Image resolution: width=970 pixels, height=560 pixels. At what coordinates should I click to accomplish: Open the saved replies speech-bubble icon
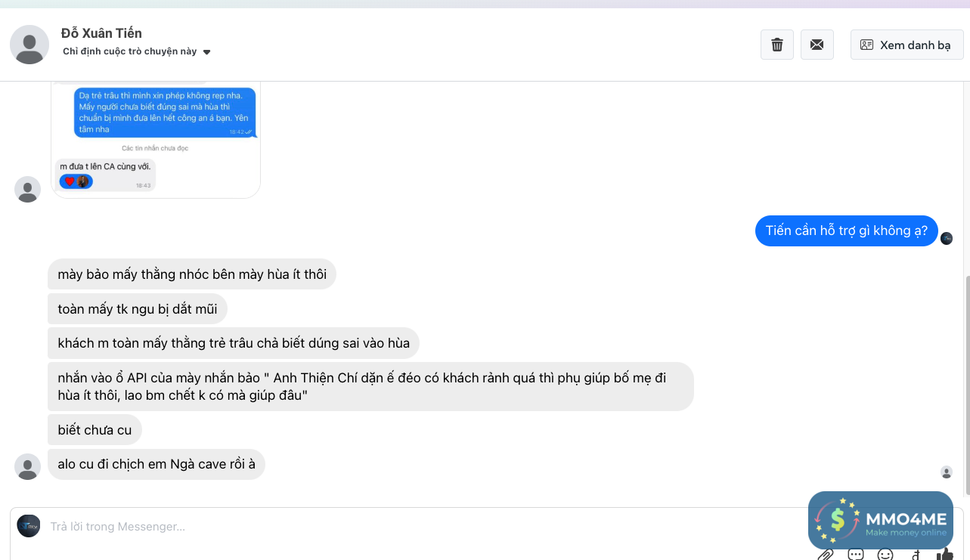pyautogui.click(x=855, y=555)
